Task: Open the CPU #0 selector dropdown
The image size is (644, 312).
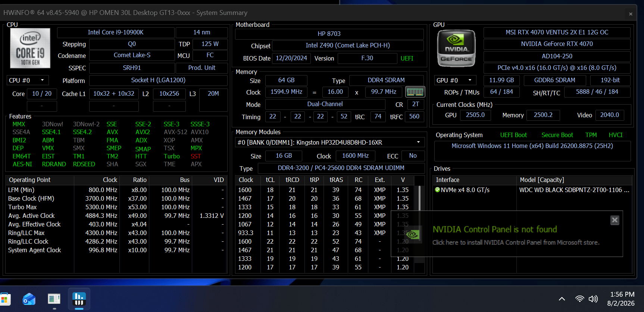Action: click(28, 80)
